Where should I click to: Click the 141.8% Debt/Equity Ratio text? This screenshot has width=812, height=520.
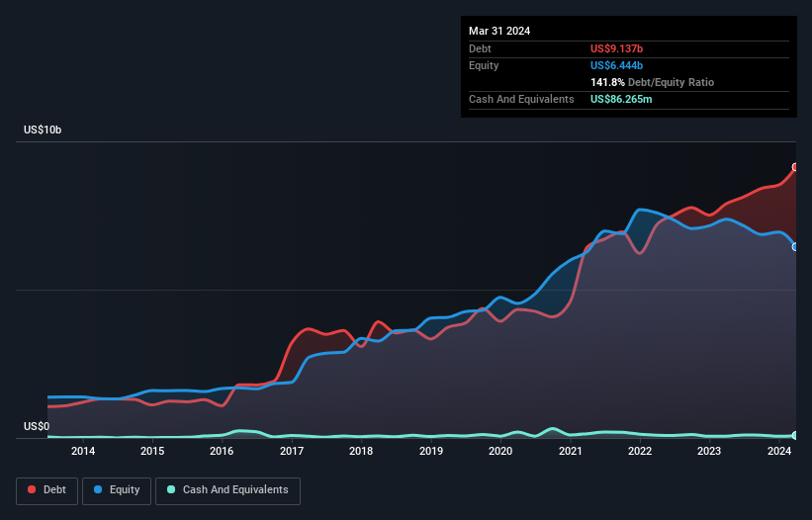(x=652, y=82)
